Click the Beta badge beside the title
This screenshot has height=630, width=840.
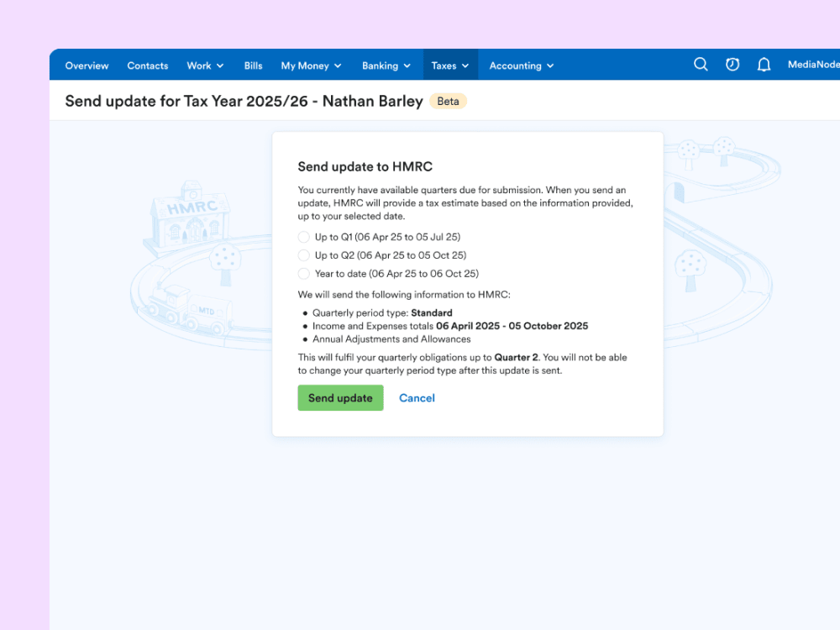pyautogui.click(x=448, y=102)
